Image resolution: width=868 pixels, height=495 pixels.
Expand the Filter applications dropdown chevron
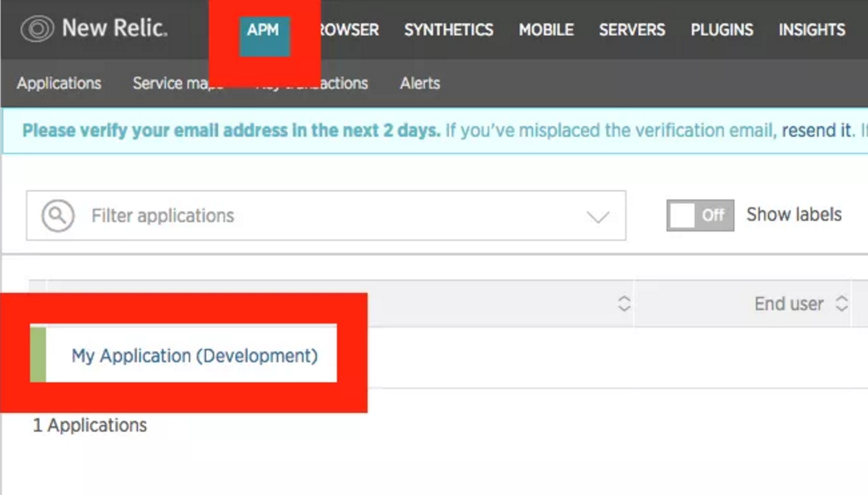597,217
